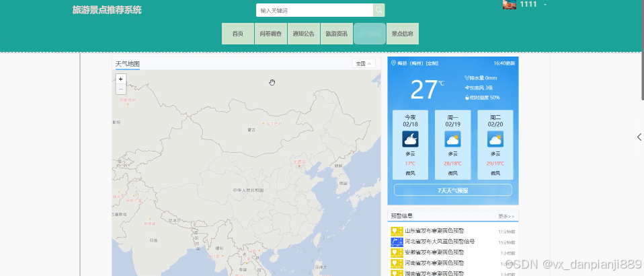Open 安徽省发布寒潮黄色预警
644x276 pixels.
tap(434, 252)
